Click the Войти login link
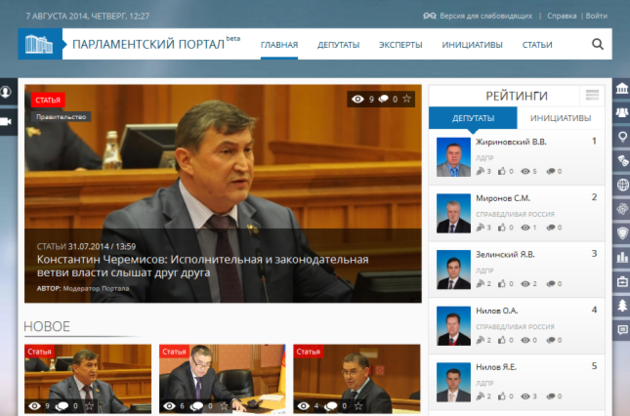The image size is (630, 416). tap(596, 16)
